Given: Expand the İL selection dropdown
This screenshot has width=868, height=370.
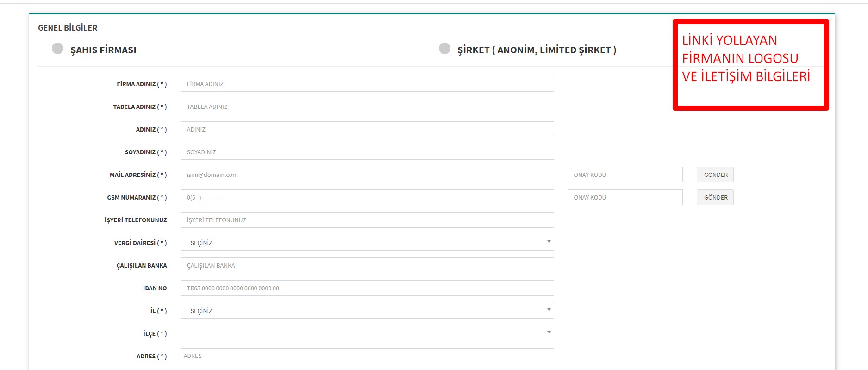Looking at the screenshot, I should (x=367, y=311).
